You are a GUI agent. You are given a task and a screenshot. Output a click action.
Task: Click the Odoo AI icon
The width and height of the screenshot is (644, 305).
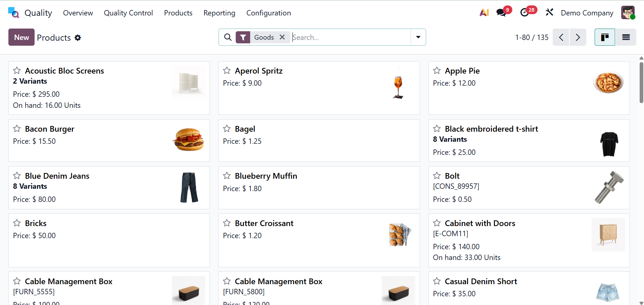click(x=484, y=12)
